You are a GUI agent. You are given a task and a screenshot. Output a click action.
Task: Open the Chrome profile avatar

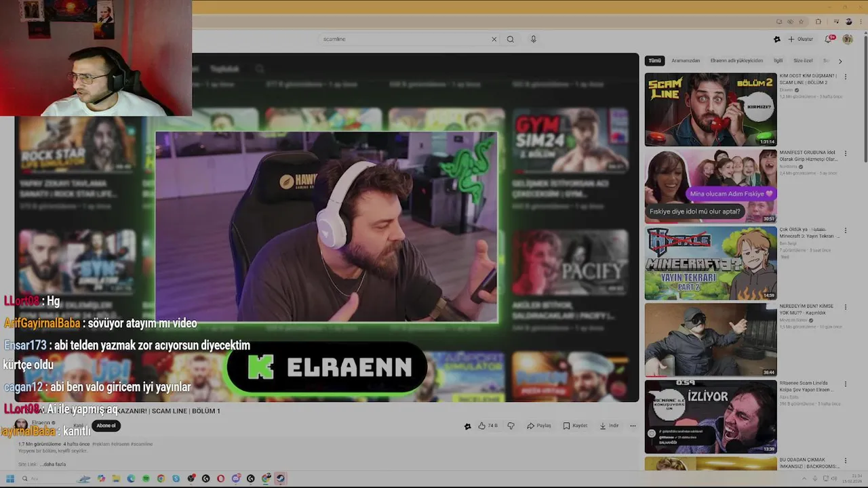click(848, 22)
